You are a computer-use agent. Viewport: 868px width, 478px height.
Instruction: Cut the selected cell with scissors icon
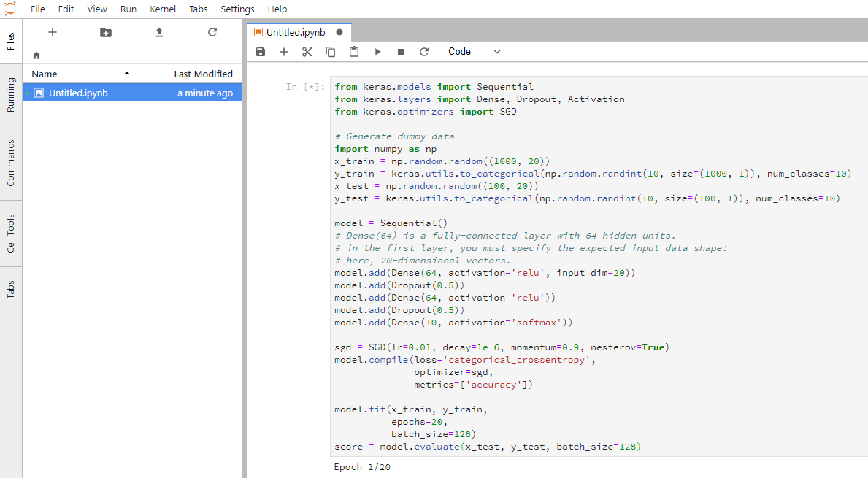[x=307, y=52]
